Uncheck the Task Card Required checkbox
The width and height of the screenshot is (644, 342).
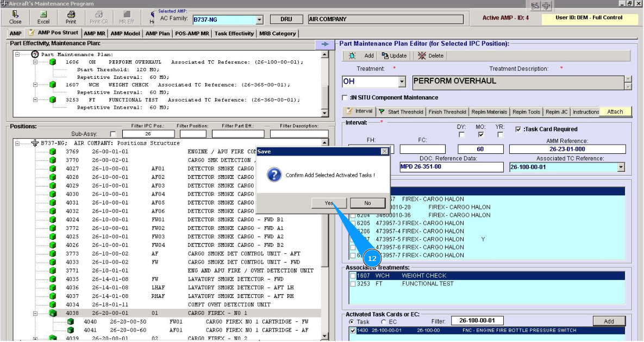tap(518, 129)
